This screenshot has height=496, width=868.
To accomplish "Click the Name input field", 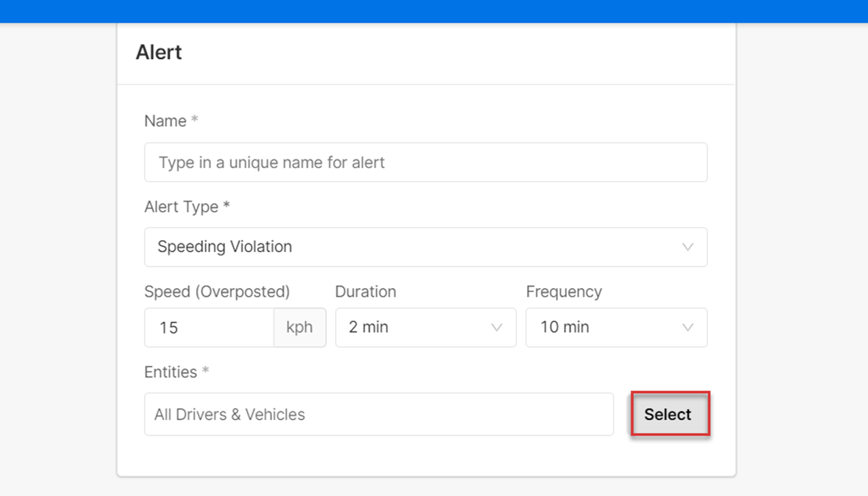I will pyautogui.click(x=425, y=163).
